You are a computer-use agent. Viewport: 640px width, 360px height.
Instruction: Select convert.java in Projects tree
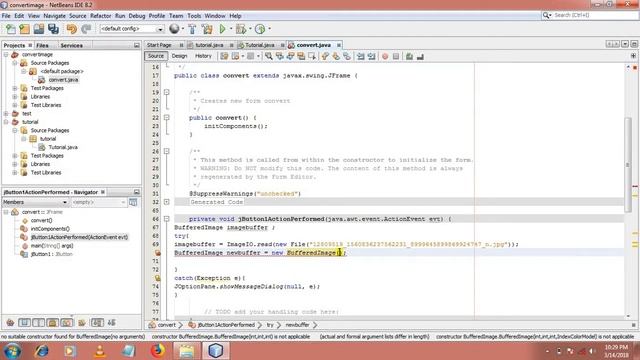coord(63,80)
